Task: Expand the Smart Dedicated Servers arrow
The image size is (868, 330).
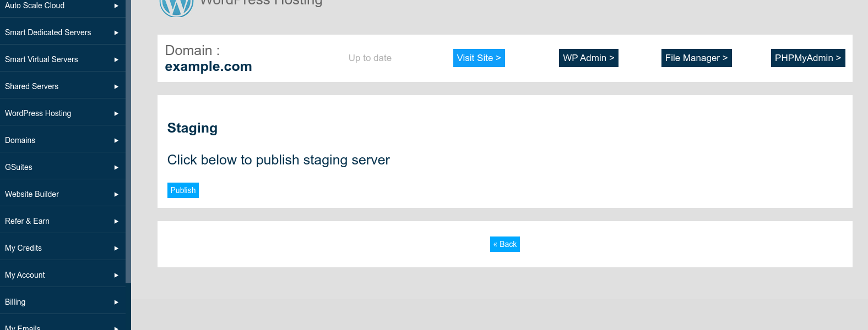Action: pos(116,32)
